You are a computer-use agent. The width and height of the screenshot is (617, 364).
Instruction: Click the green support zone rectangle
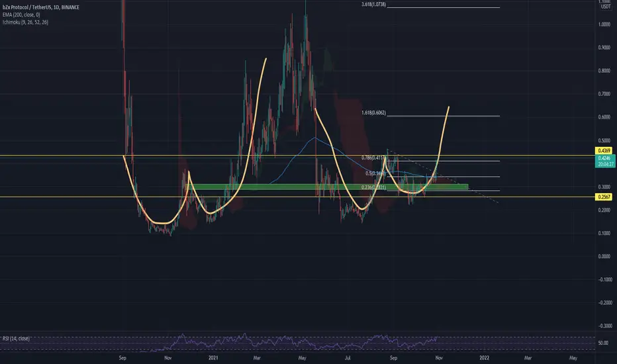coord(326,187)
